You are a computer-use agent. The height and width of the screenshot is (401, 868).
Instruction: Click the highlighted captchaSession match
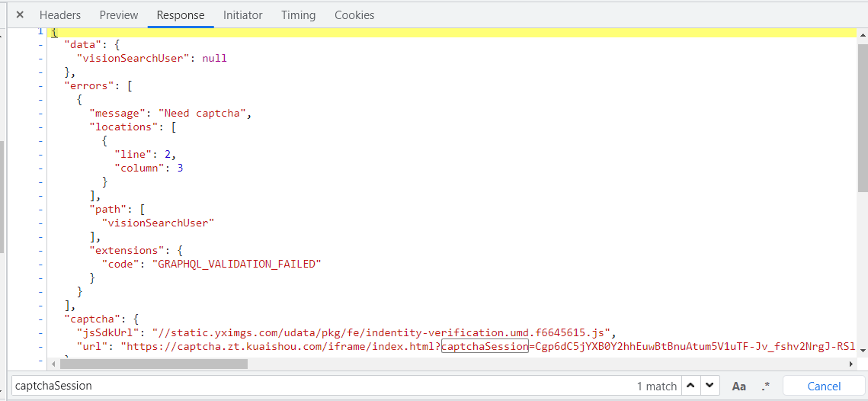[485, 347]
